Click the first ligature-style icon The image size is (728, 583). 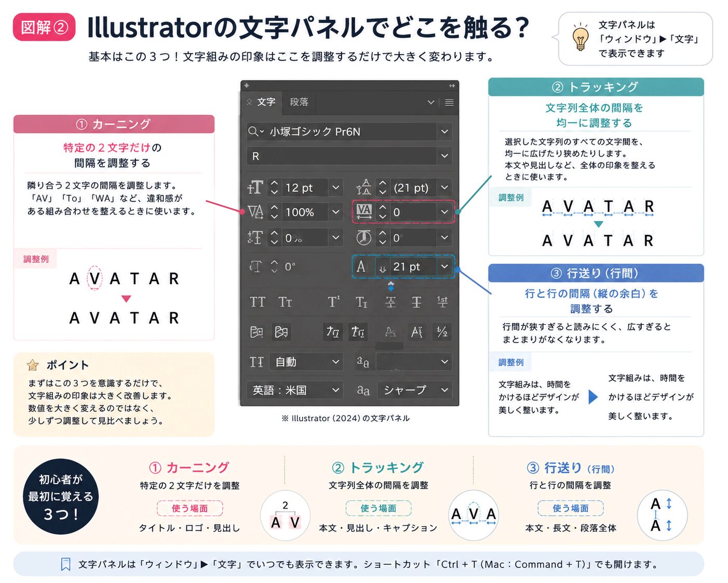pos(332,332)
